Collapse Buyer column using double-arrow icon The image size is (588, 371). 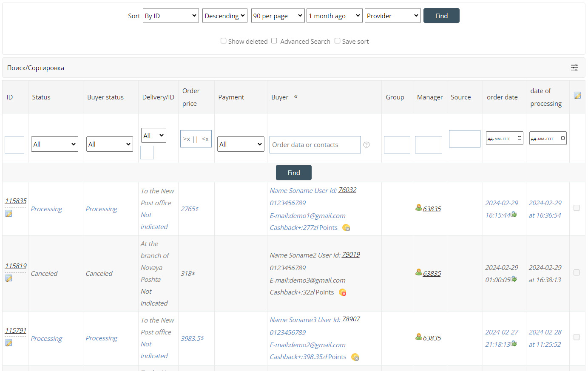296,97
